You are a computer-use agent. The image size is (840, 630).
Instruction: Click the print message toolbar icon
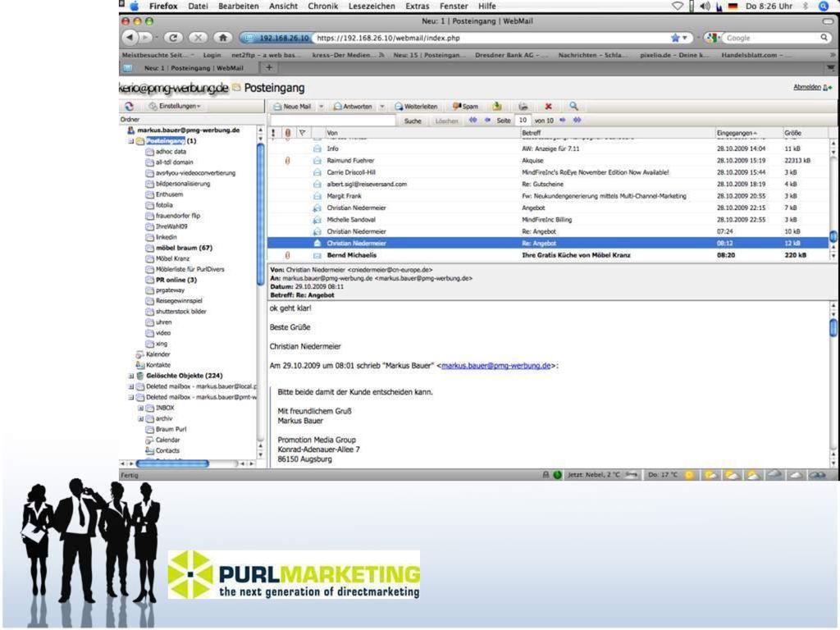pyautogui.click(x=523, y=106)
